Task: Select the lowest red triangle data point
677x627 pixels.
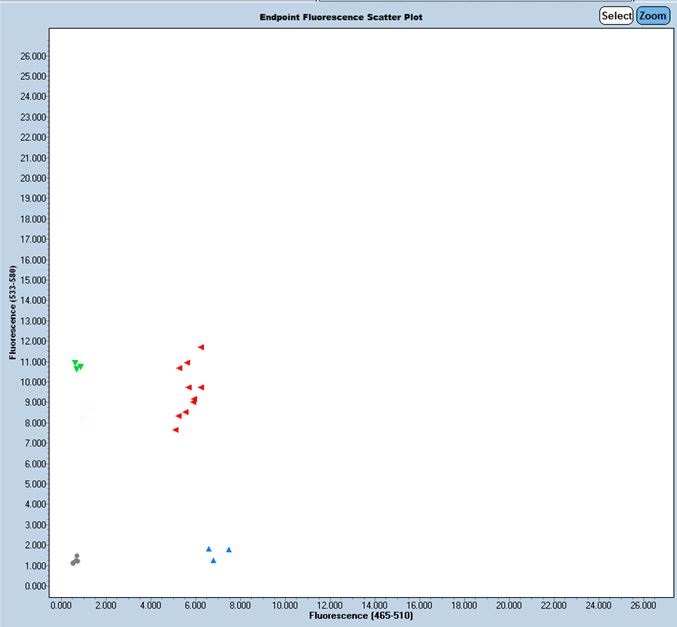Action: (175, 430)
